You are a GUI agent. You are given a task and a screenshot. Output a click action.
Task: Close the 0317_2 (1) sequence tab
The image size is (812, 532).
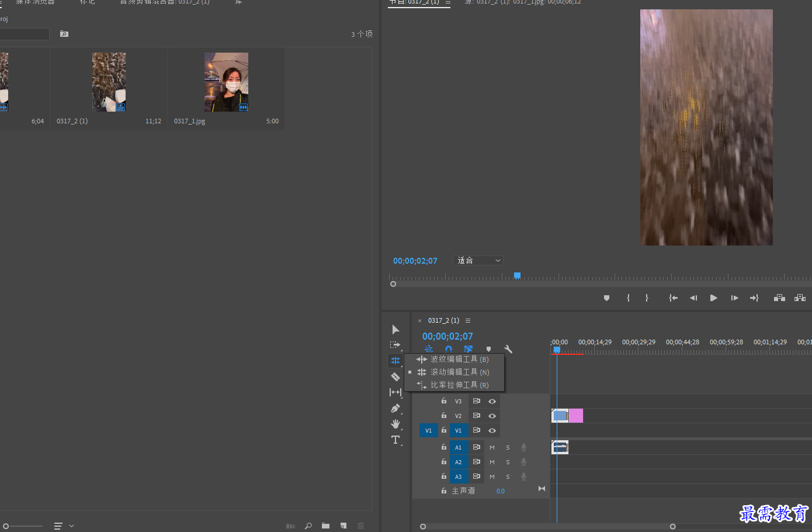(419, 320)
